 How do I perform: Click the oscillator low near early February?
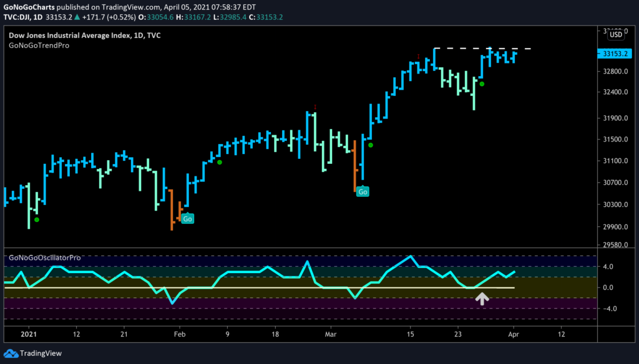click(172, 302)
